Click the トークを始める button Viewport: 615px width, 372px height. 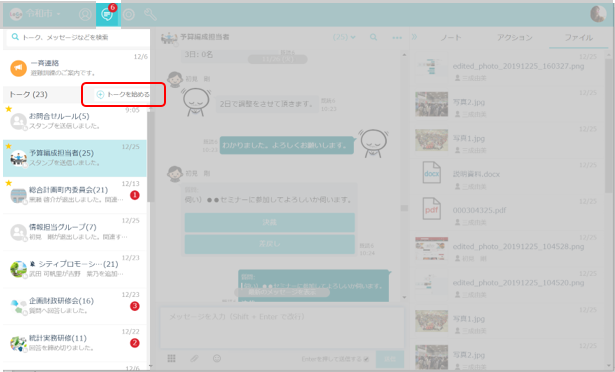[x=123, y=95]
